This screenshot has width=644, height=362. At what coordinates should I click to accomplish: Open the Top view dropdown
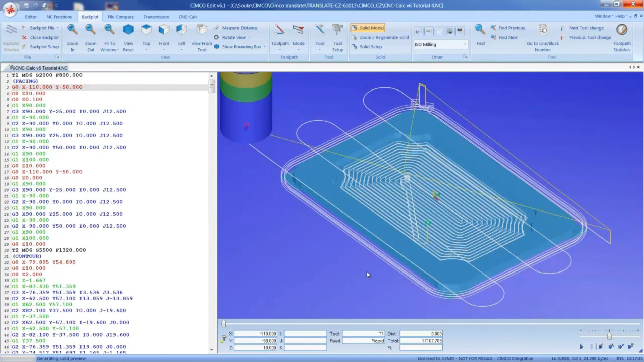coord(146,50)
